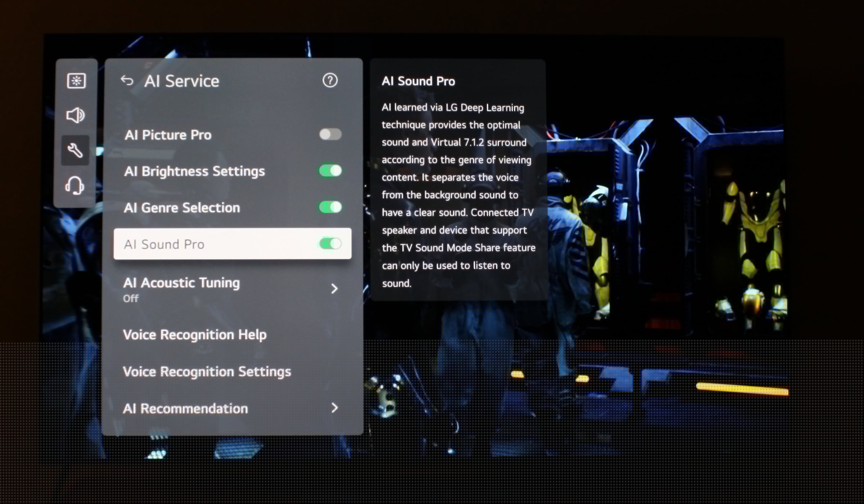
Task: Expand AI Recommendation chevron
Action: pos(334,408)
